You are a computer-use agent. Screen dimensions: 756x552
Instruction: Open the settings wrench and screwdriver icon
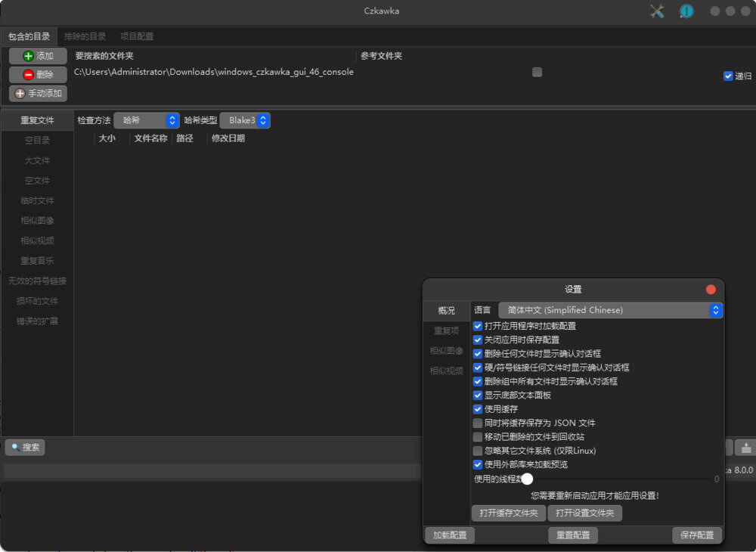coord(656,11)
